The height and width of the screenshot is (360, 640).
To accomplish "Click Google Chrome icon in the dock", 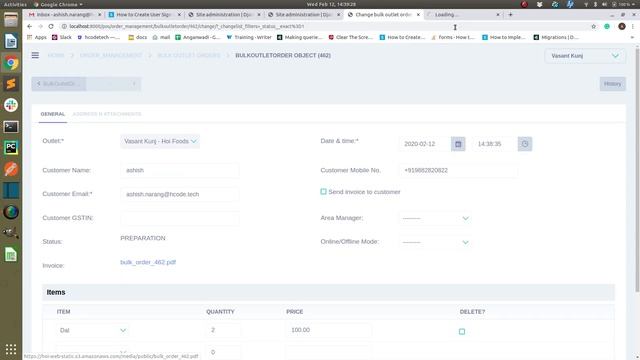I will tap(11, 62).
